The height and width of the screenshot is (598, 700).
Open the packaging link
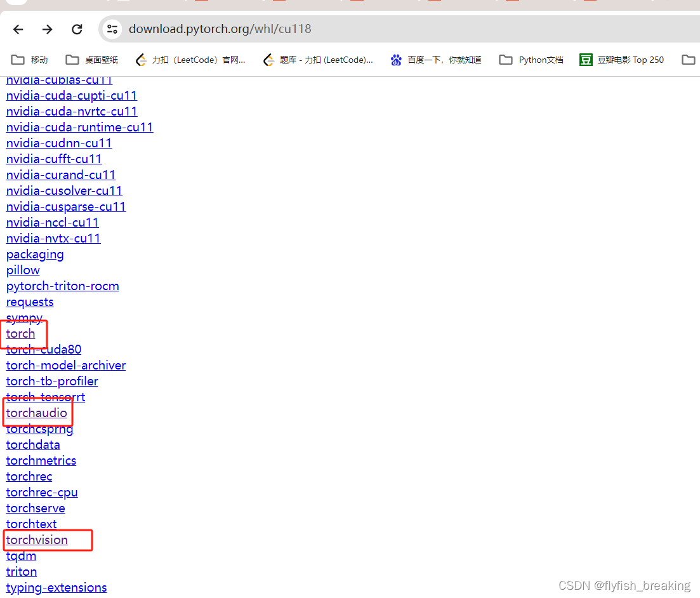click(35, 255)
